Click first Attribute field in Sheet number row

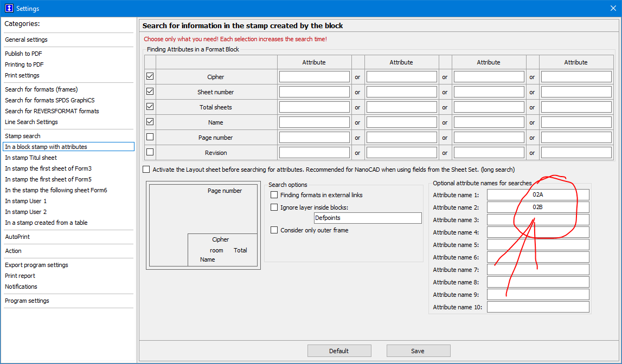[x=314, y=92]
